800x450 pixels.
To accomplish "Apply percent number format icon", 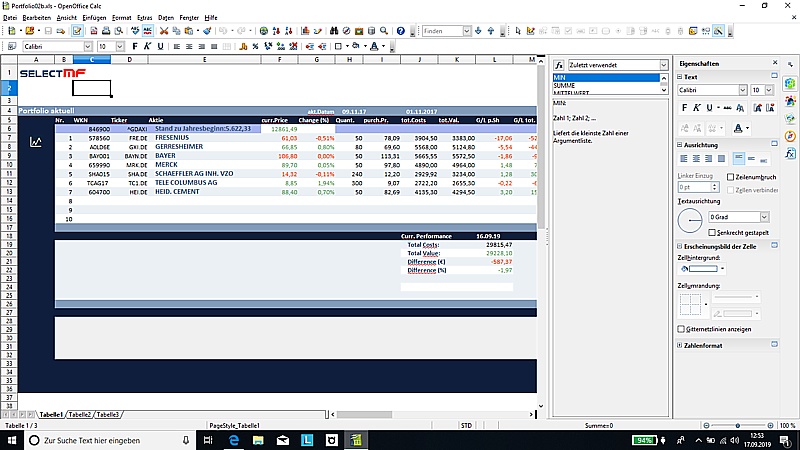I will coord(256,46).
